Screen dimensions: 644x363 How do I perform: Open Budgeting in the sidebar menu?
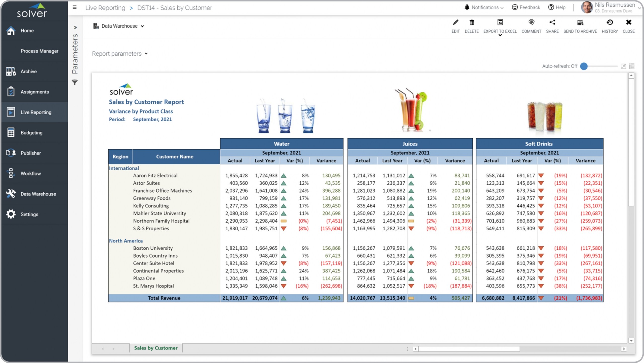(31, 133)
